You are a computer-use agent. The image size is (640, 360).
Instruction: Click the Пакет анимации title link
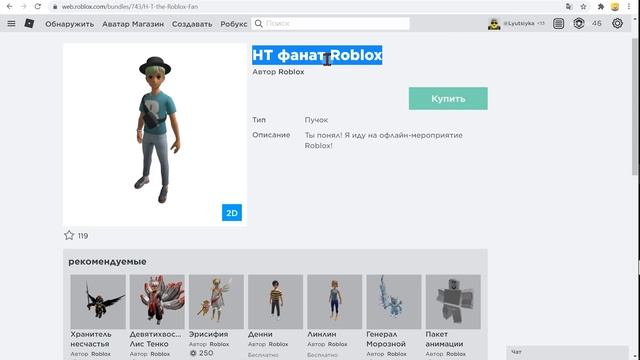point(444,339)
